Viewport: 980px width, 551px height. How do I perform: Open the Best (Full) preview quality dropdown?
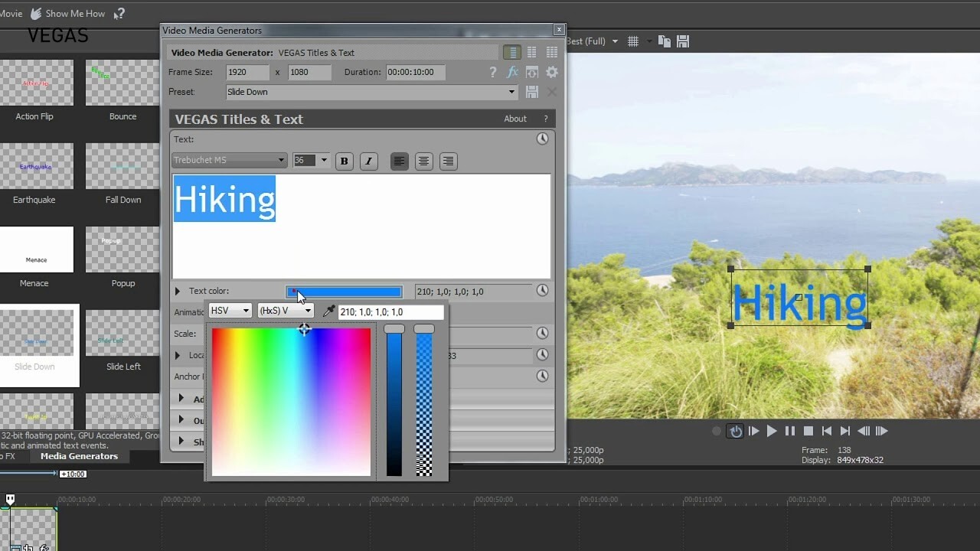[592, 41]
